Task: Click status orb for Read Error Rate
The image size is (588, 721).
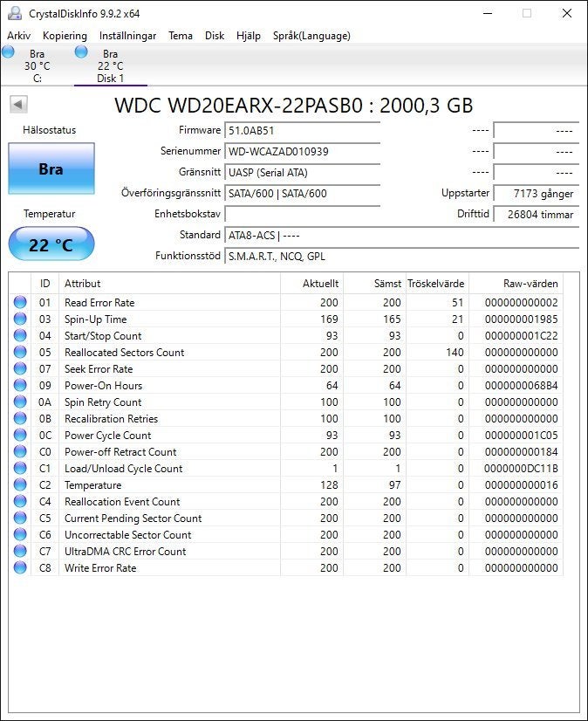Action: pos(20,302)
